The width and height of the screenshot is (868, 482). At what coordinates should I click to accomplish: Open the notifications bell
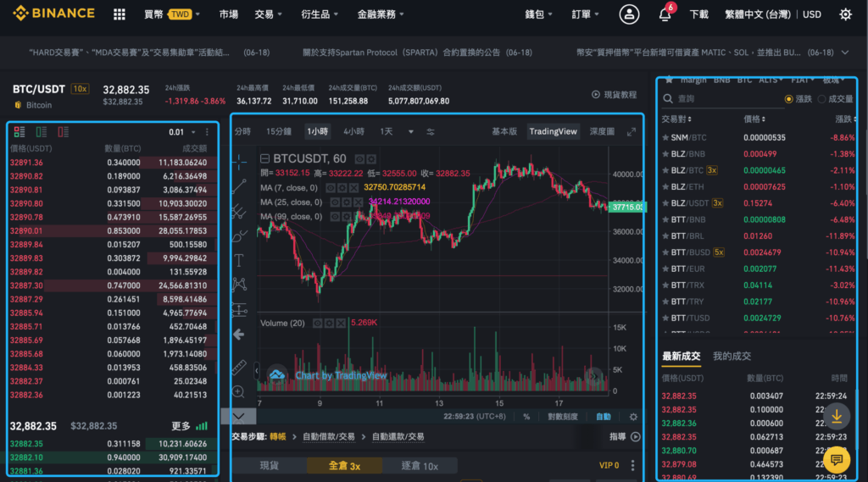(x=665, y=14)
